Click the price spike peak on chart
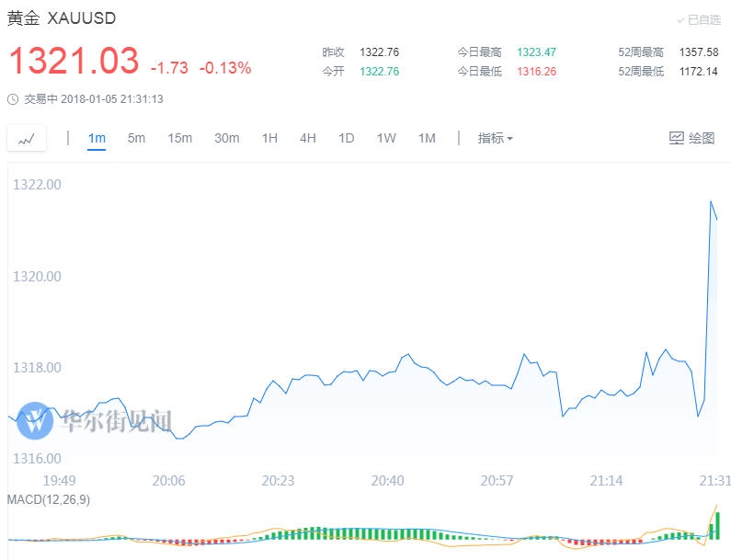Image resolution: width=731 pixels, height=560 pixels. pos(711,201)
